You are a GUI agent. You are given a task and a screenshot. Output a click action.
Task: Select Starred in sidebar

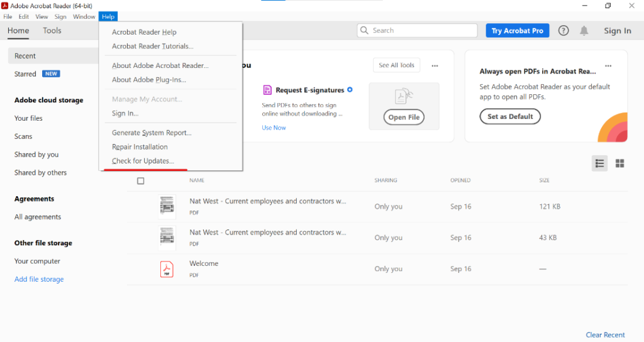tap(25, 74)
